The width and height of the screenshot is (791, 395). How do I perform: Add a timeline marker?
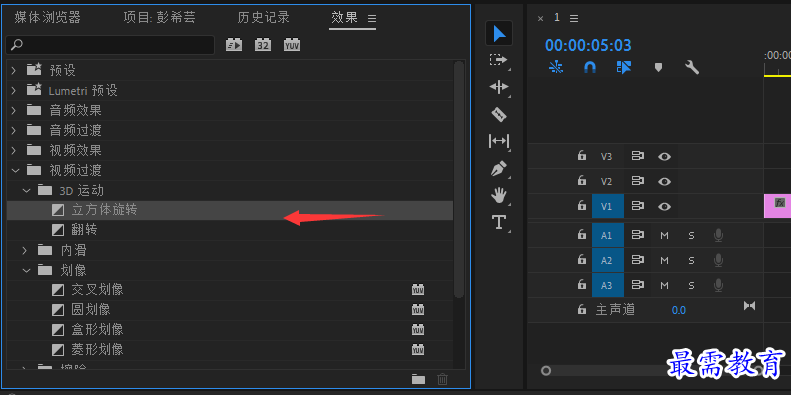coord(658,67)
